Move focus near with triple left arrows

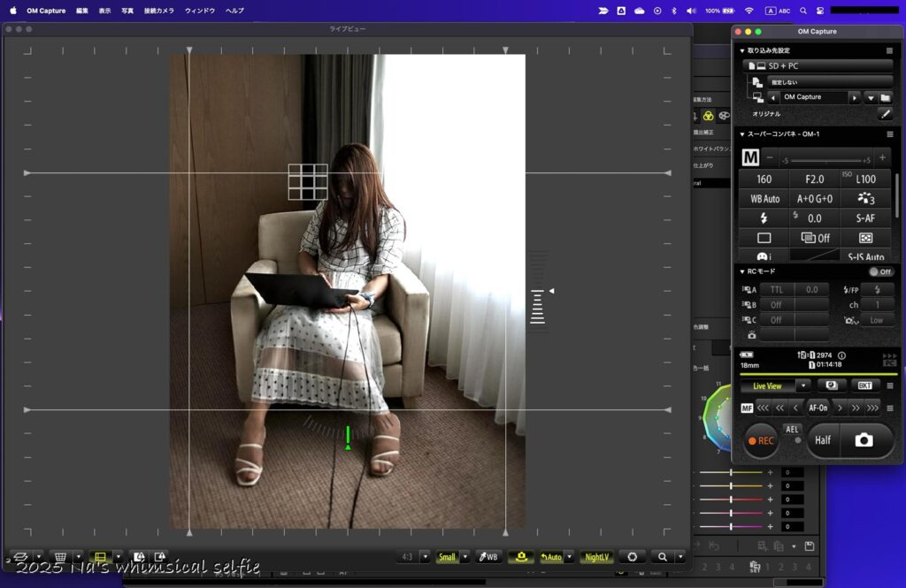point(763,408)
